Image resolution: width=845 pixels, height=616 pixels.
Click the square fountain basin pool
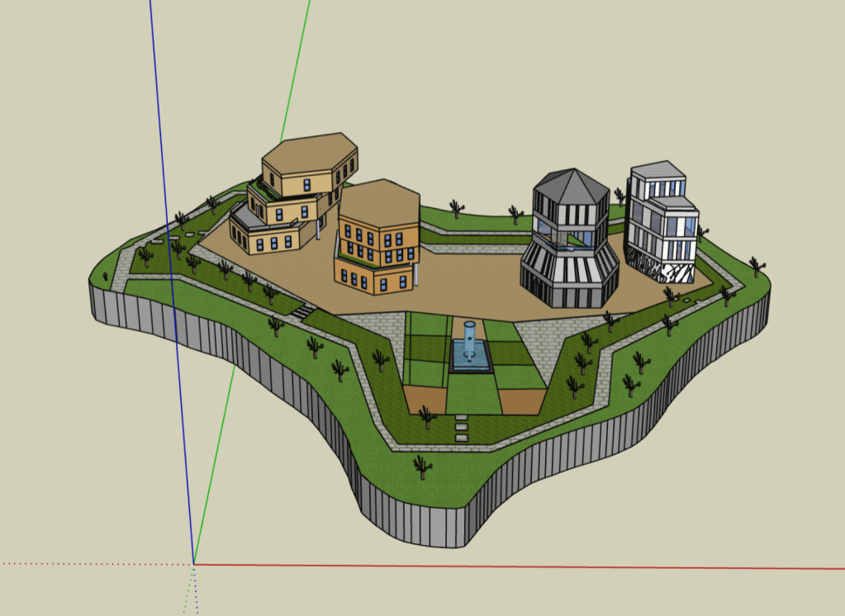point(471,362)
